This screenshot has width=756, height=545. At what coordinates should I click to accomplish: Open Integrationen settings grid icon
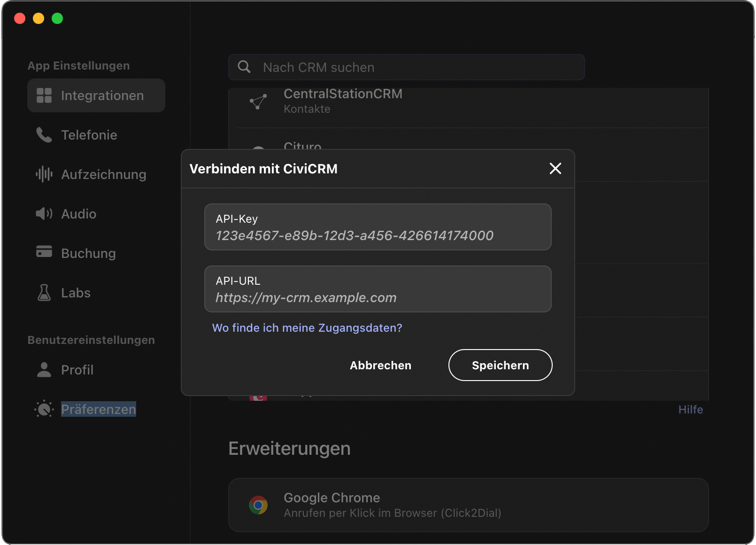[44, 95]
